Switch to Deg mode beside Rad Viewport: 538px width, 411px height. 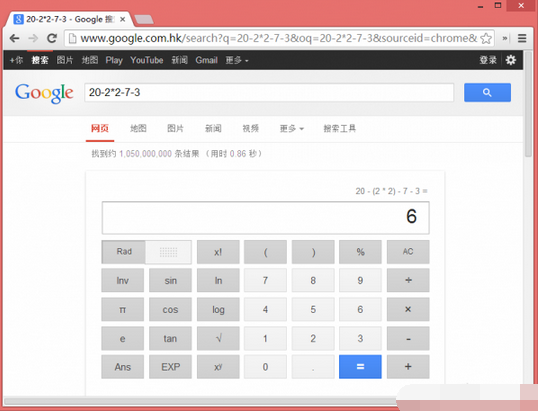tap(168, 252)
